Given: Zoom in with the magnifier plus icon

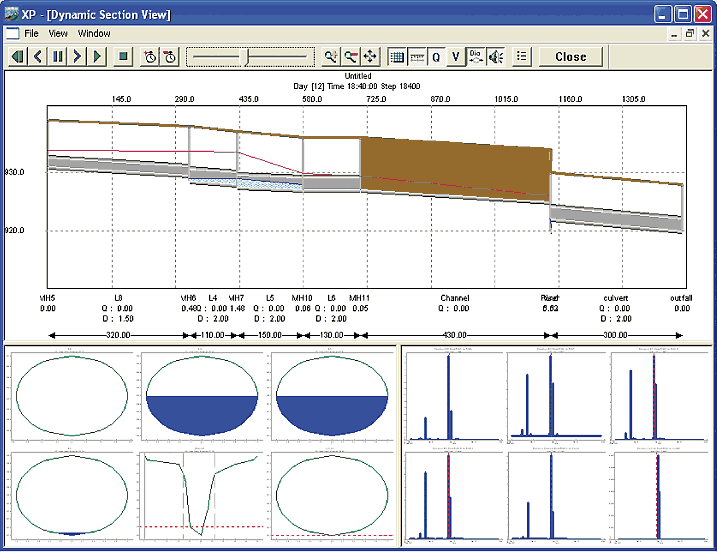Looking at the screenshot, I should (x=330, y=57).
